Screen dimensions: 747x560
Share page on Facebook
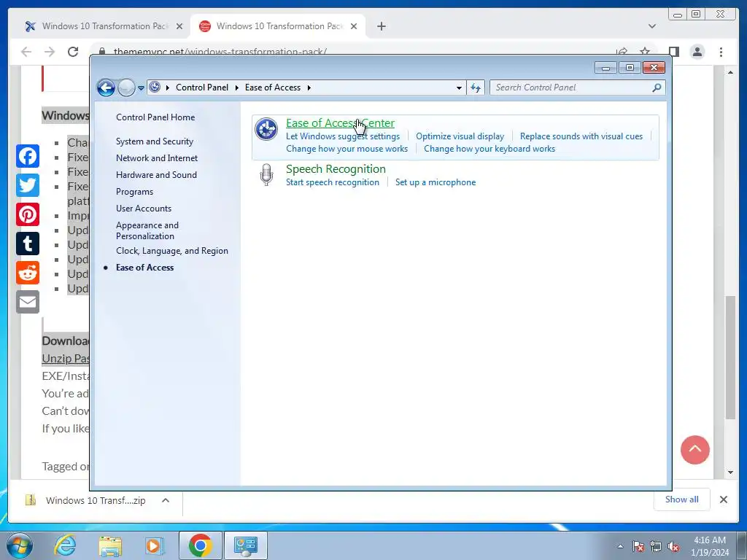pos(28,156)
